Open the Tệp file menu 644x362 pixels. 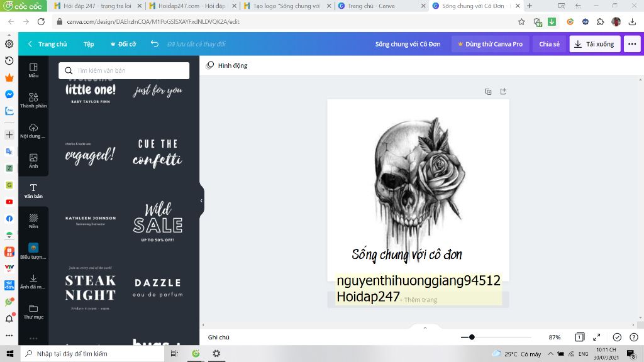pyautogui.click(x=89, y=44)
